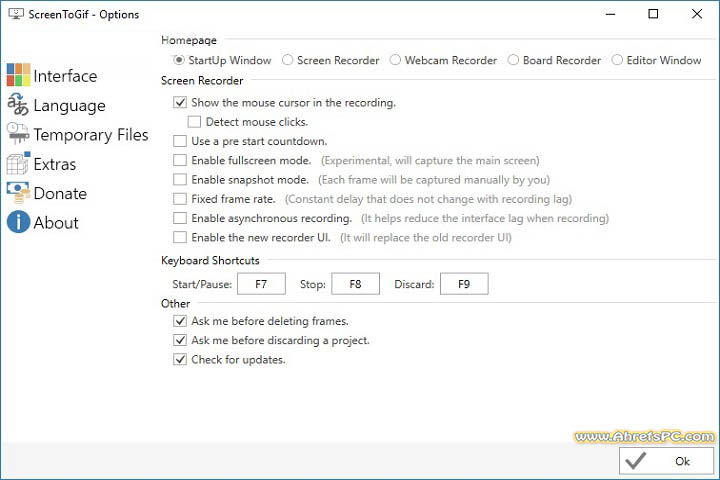This screenshot has height=480, width=720.
Task: Click the Start/Pause label
Action: click(x=202, y=284)
